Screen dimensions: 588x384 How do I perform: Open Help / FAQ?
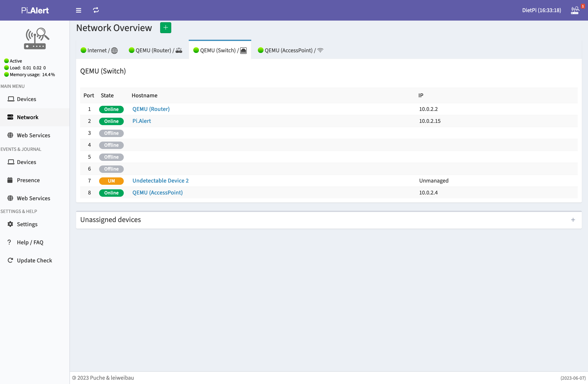[x=35, y=242]
